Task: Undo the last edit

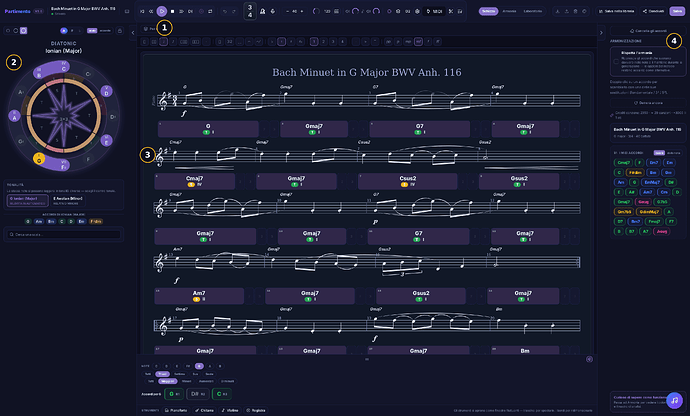Action: [x=225, y=11]
